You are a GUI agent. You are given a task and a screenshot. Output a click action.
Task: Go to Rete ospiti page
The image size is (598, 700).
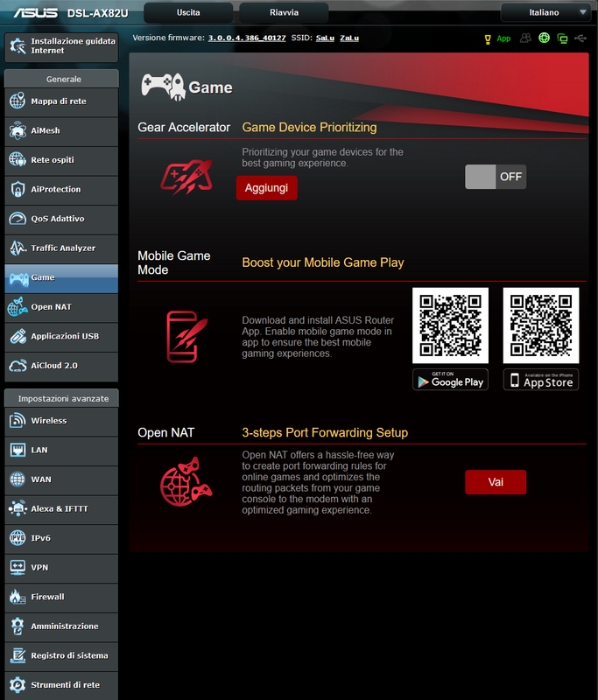point(61,160)
